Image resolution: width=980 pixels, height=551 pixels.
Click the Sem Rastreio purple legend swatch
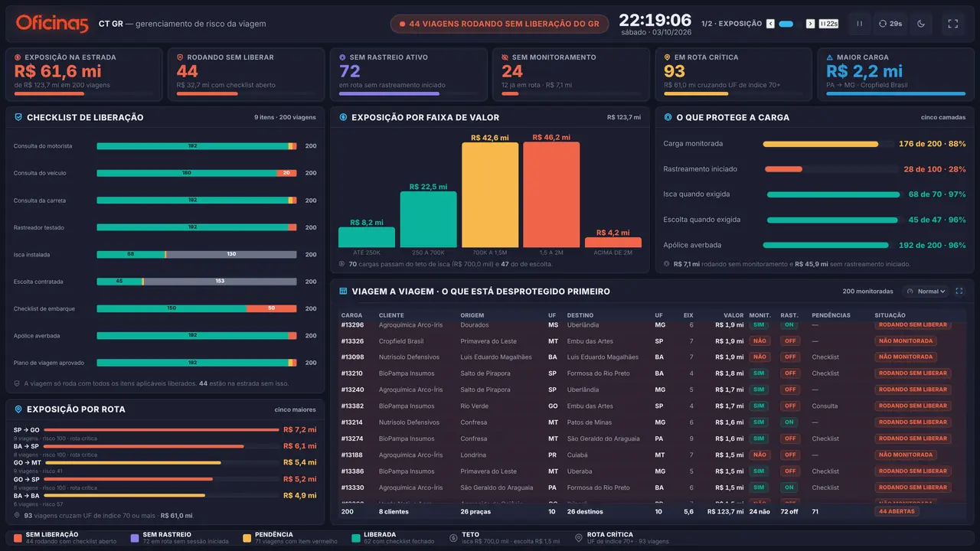[x=135, y=538]
